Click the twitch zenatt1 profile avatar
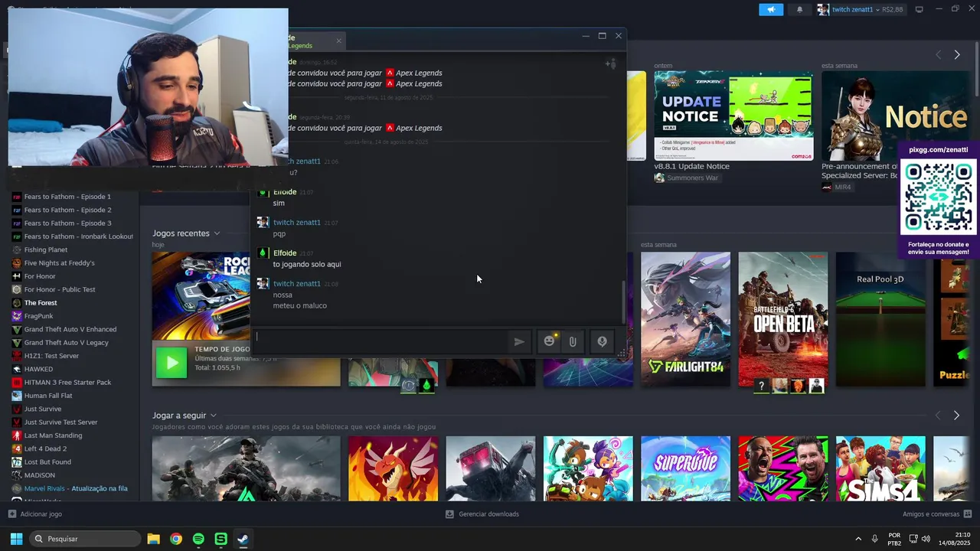 click(823, 9)
